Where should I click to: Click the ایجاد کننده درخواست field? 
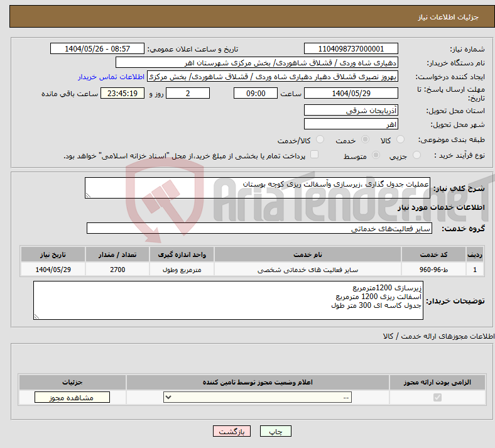[273, 77]
